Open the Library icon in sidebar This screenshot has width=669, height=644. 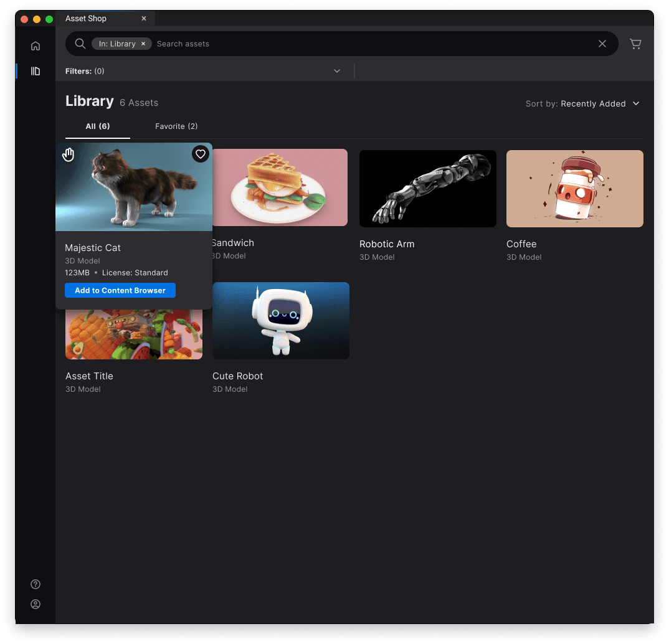pyautogui.click(x=36, y=71)
